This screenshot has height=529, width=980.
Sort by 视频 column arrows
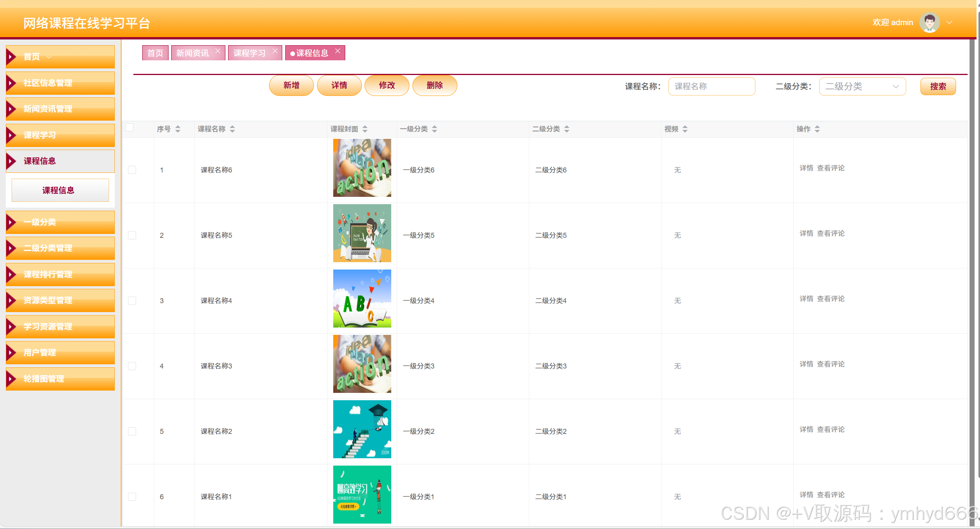pyautogui.click(x=685, y=129)
